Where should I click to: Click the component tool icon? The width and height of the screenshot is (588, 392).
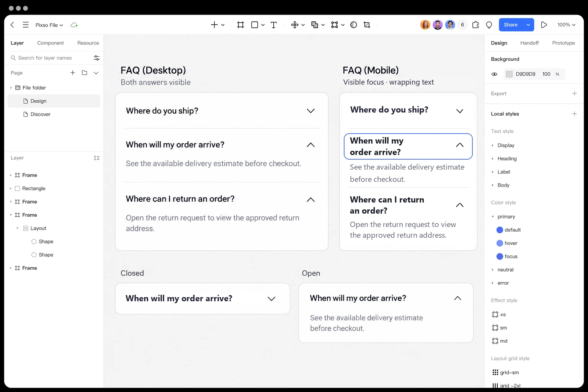(295, 25)
